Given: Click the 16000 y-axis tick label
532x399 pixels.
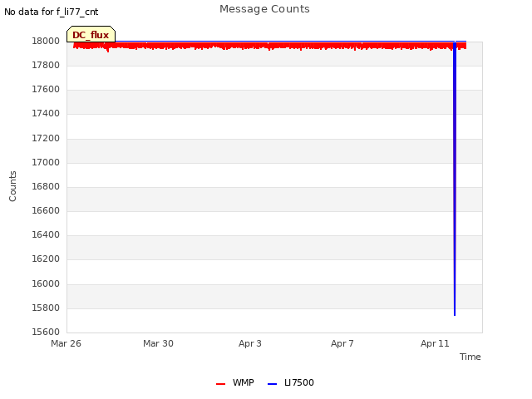Looking at the screenshot, I should [x=46, y=283].
